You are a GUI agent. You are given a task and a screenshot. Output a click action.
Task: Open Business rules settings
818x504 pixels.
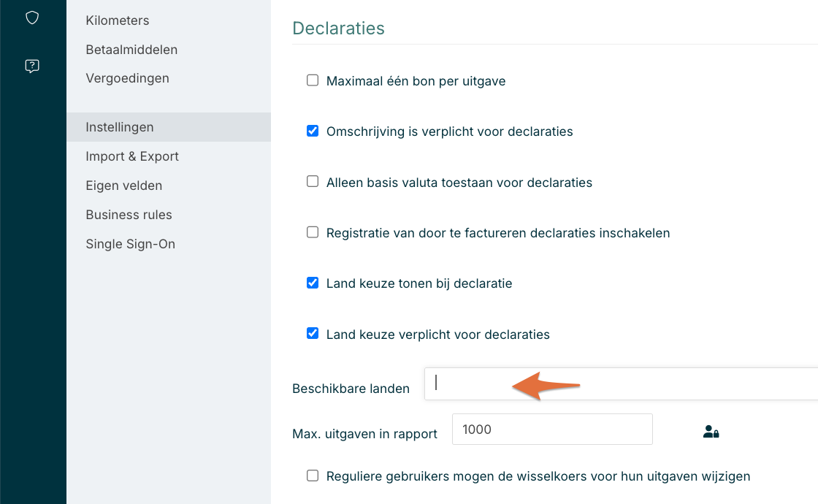[129, 215]
